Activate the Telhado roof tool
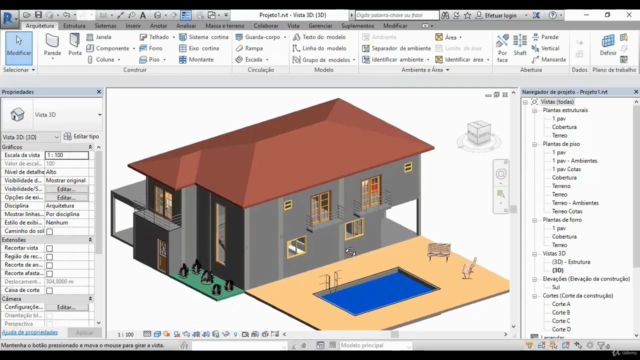The height and width of the screenshot is (360, 640). coord(154,37)
